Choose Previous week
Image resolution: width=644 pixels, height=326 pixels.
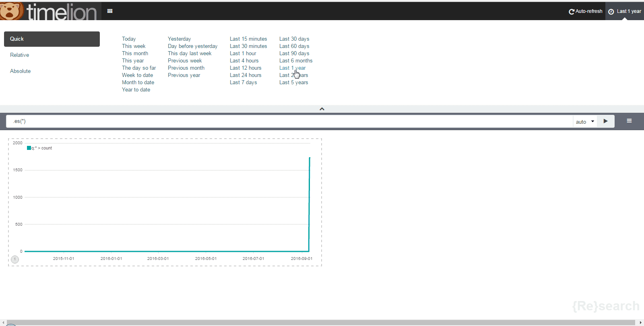(x=185, y=61)
